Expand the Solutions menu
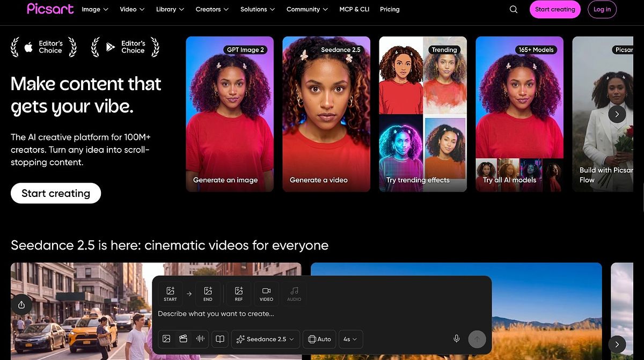Viewport: 644px width, 360px height. click(x=258, y=9)
